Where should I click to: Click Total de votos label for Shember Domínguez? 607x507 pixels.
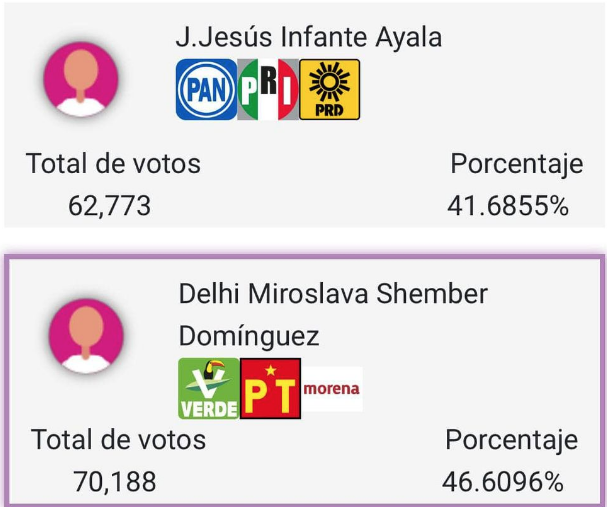click(x=118, y=440)
